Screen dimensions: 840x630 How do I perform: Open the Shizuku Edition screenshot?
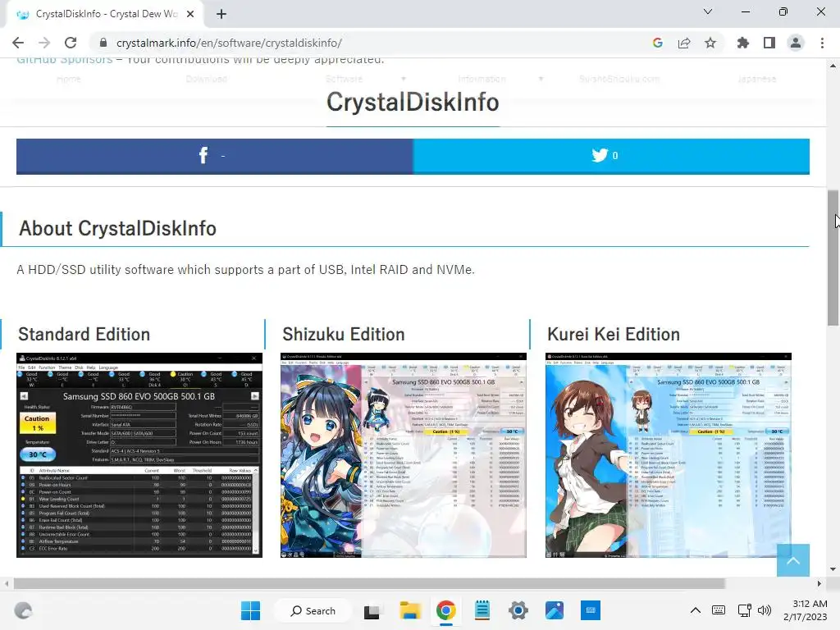click(404, 455)
